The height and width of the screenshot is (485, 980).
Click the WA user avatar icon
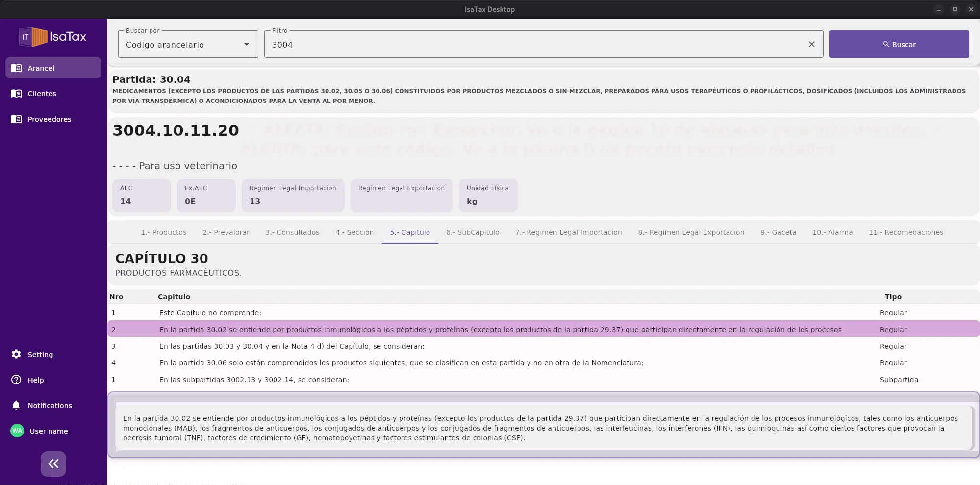17,431
